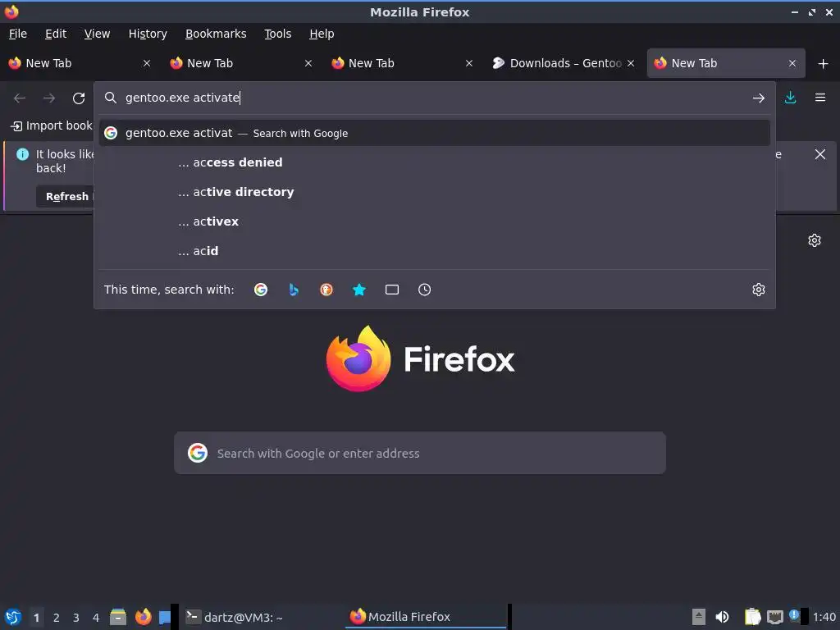The image size is (840, 630).
Task: Open the Firefox application hamburger menu
Action: 820,98
